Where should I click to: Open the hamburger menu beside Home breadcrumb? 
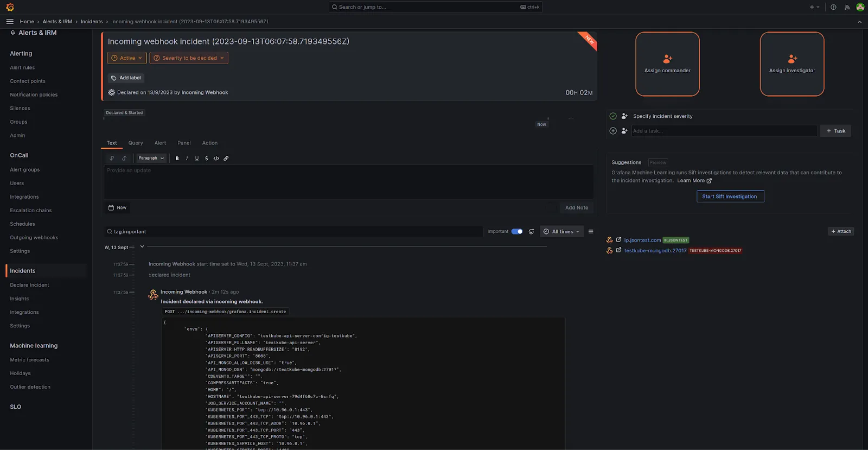(10, 22)
